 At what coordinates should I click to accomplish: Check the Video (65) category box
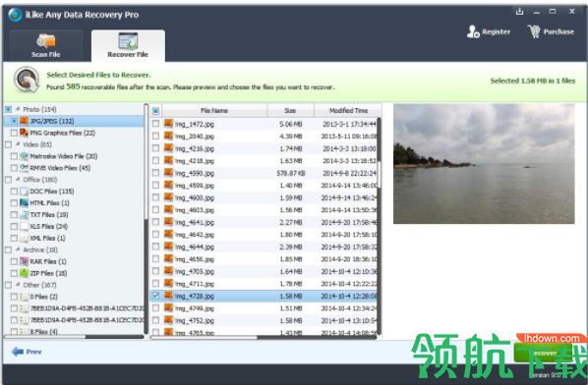(x=8, y=144)
